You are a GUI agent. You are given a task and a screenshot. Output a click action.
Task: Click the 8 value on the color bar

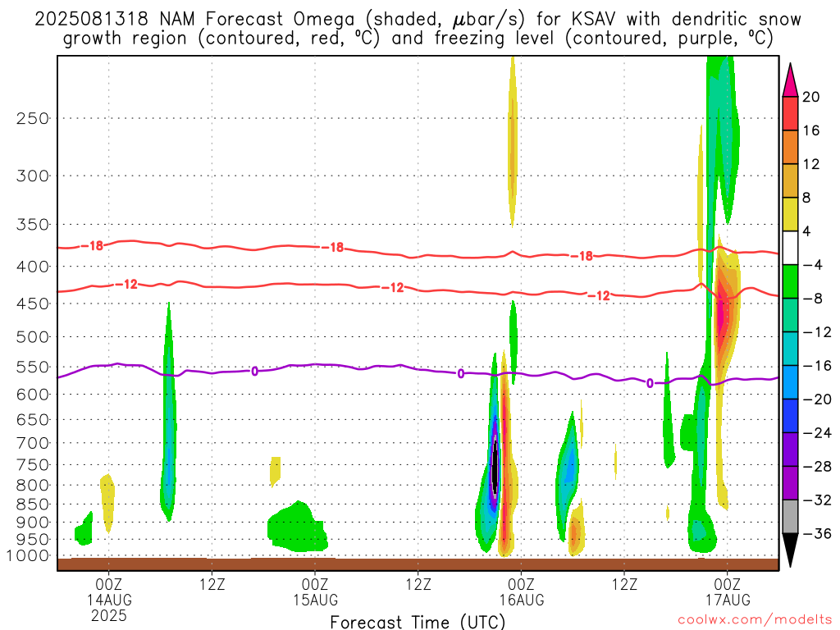point(807,198)
